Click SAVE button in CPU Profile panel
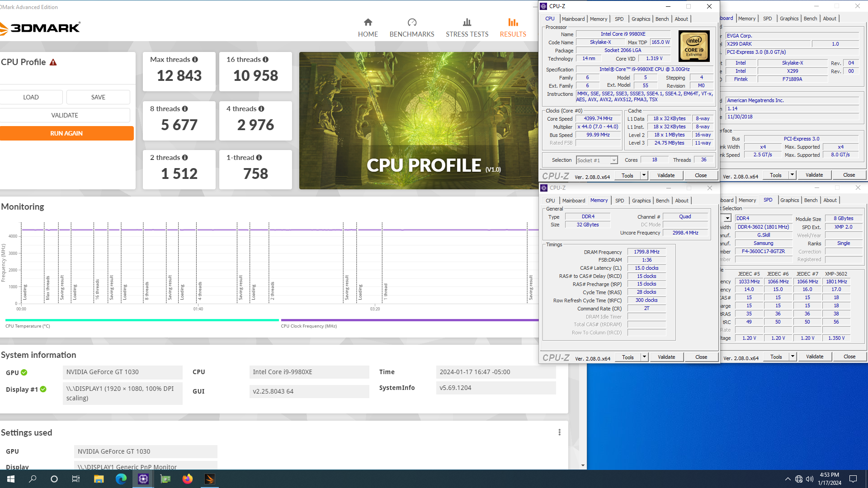This screenshot has width=868, height=488. (98, 97)
